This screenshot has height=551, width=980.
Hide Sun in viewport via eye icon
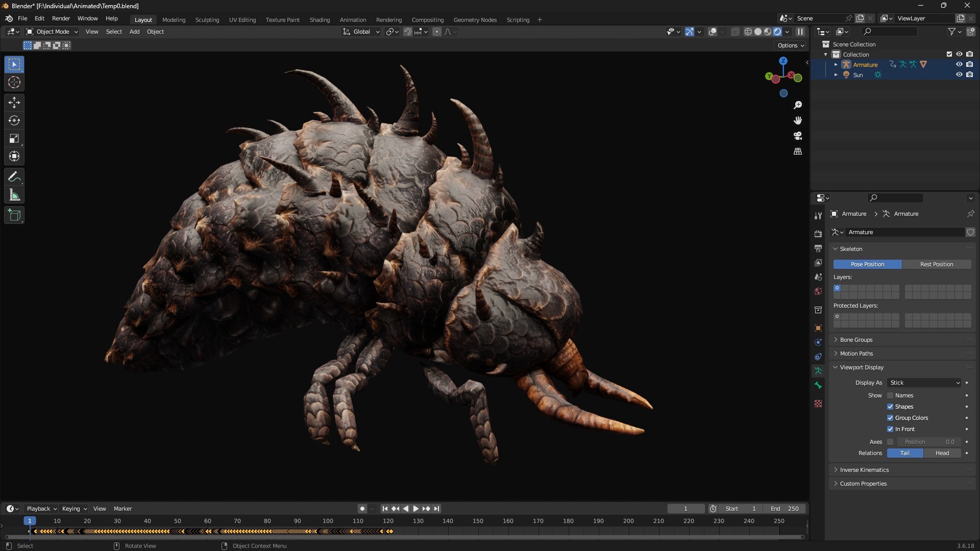point(959,74)
